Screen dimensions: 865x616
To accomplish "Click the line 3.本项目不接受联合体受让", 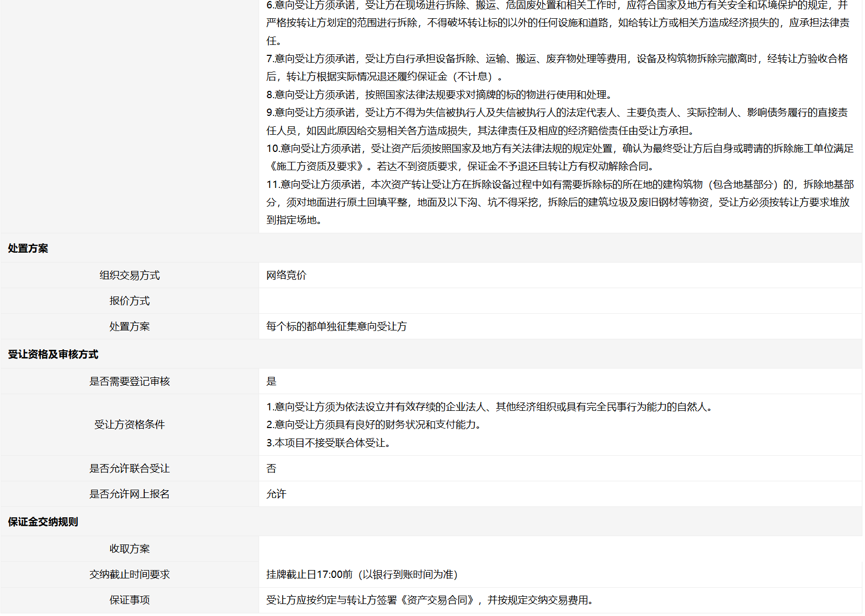I will 328,443.
